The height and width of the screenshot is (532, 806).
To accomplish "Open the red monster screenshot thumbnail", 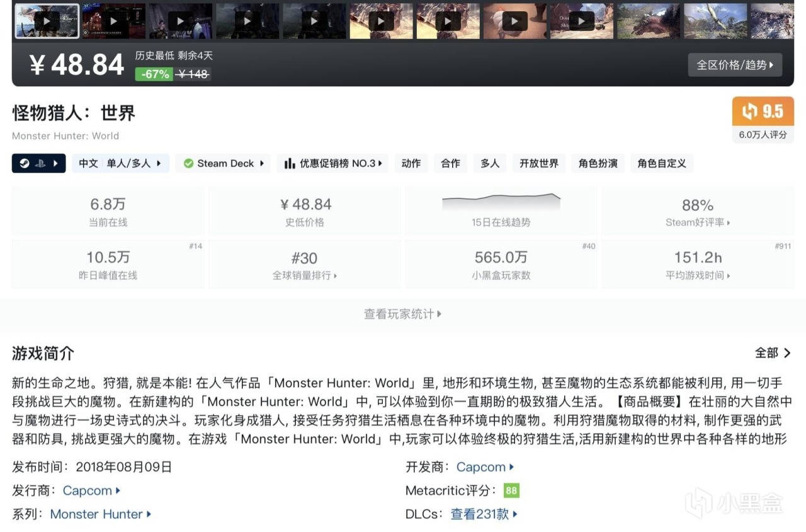I will click(649, 21).
